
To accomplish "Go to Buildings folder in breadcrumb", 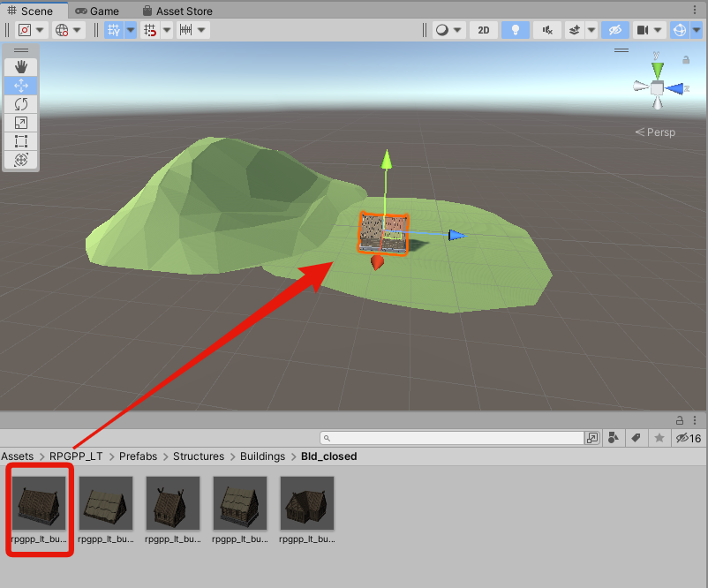I will coord(262,456).
